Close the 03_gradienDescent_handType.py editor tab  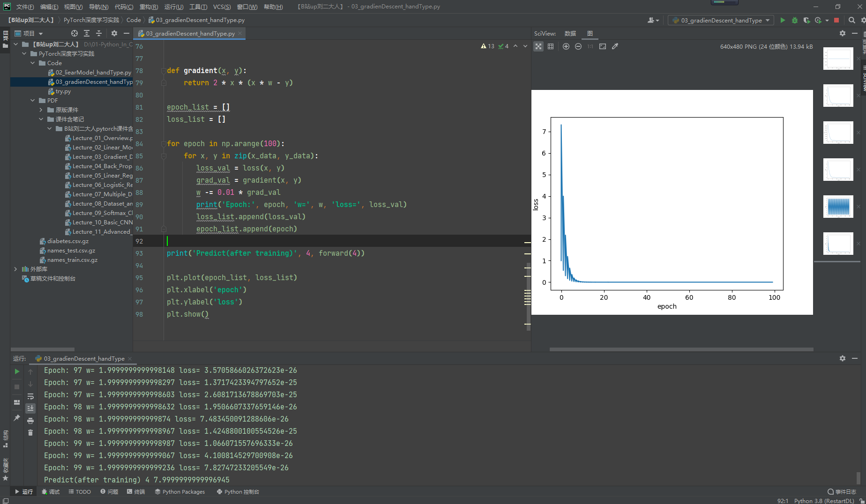point(240,33)
